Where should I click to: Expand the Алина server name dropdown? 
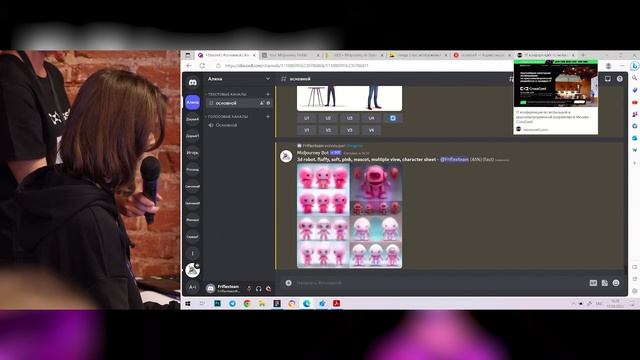268,79
